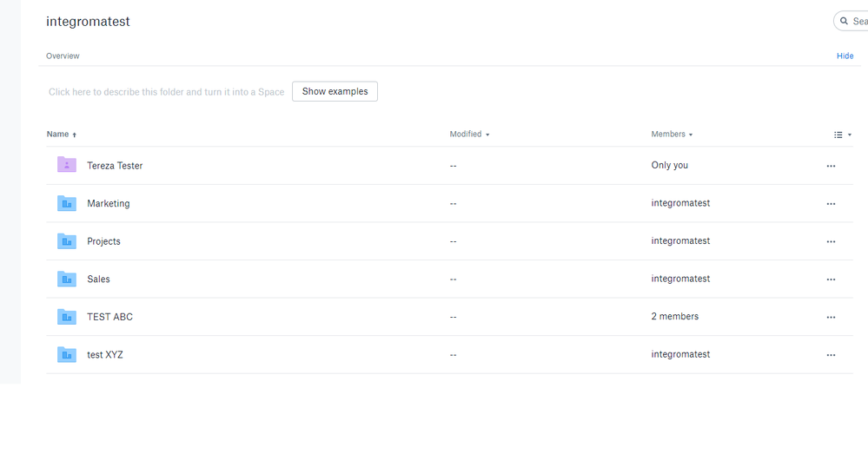The image size is (868, 467).
Task: Click the Marketing team folder icon
Action: [67, 203]
